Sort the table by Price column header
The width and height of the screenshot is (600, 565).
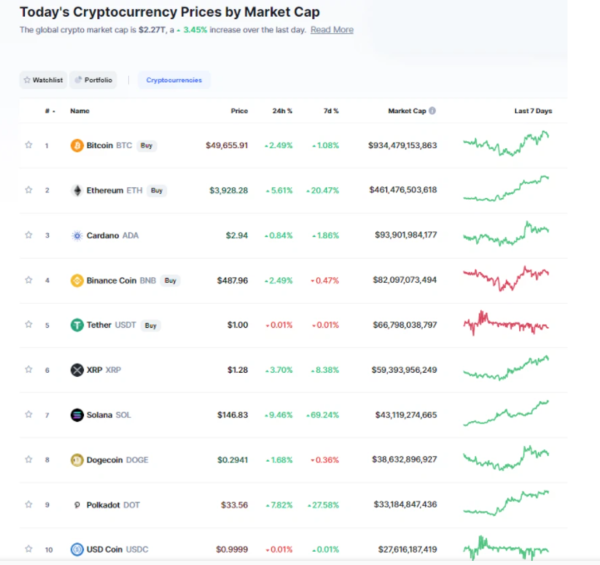(x=239, y=111)
